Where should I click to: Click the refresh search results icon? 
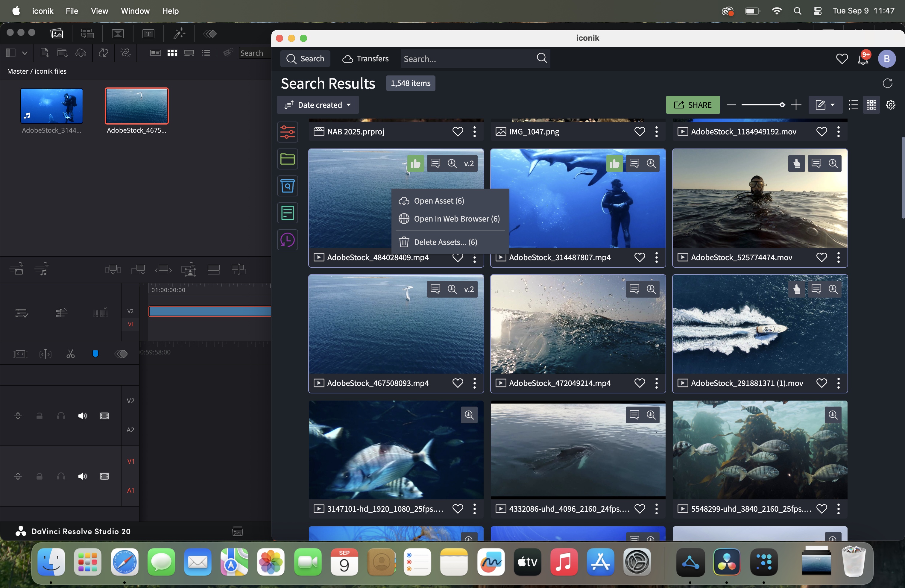point(887,83)
